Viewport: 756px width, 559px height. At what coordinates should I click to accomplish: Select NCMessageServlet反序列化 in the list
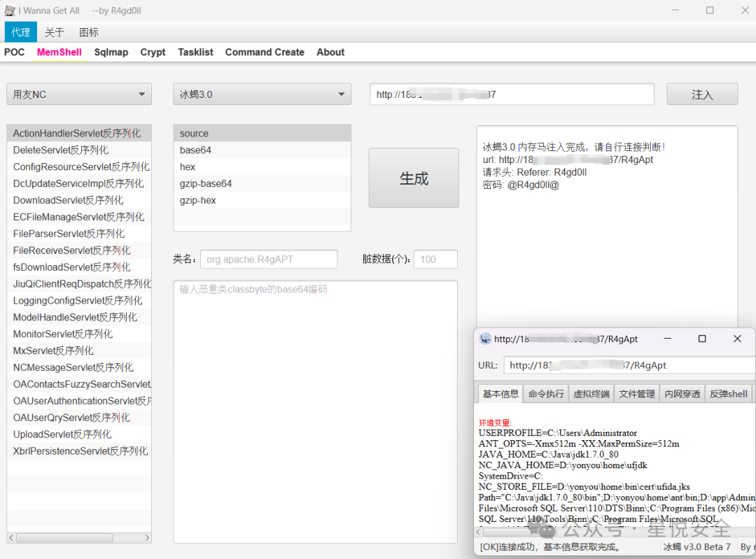(x=79, y=367)
